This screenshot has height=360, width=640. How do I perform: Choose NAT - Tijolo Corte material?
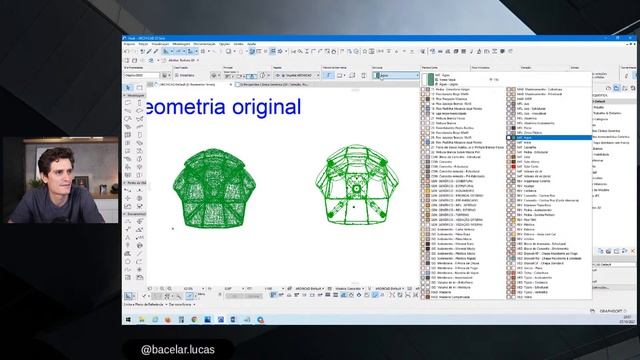point(527,167)
